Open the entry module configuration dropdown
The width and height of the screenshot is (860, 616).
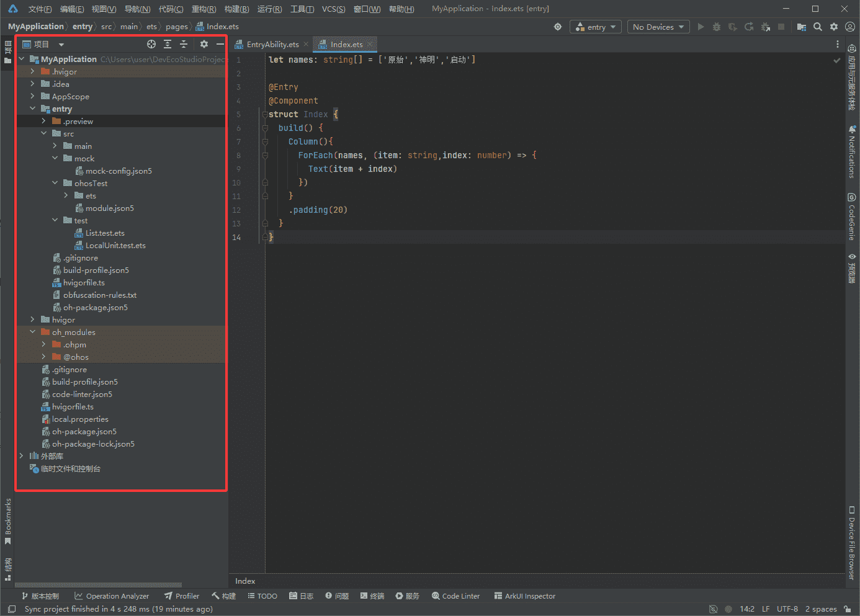click(x=596, y=27)
